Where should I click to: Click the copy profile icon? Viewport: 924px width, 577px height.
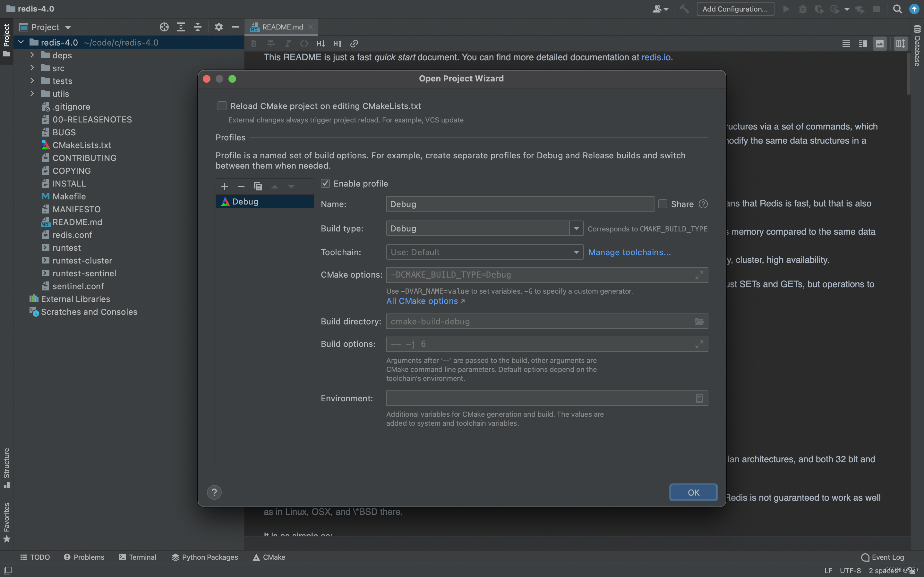pyautogui.click(x=258, y=186)
